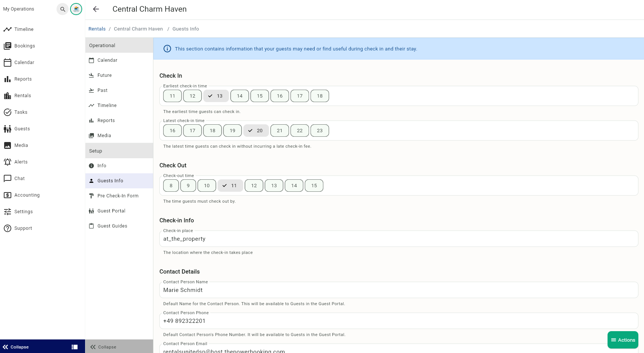Open Guest Portal menu item
The width and height of the screenshot is (644, 353).
pos(119,211)
